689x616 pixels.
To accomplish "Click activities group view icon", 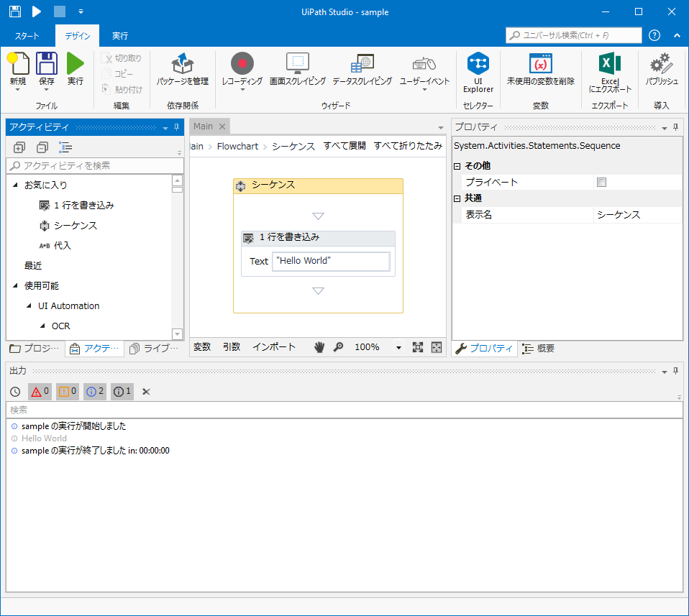I will point(65,147).
